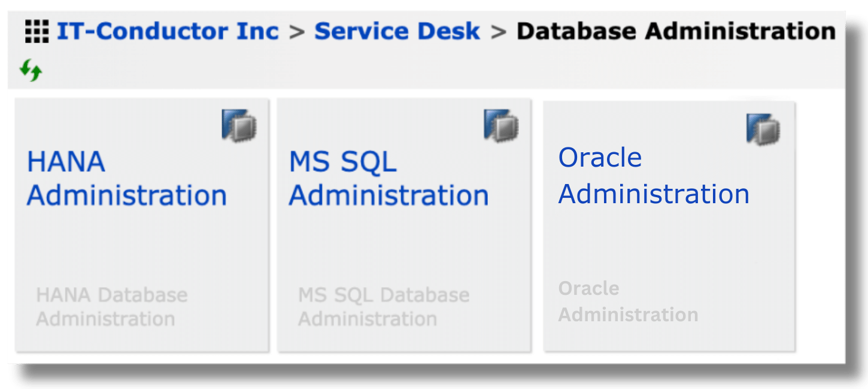Select the Database Administration breadcrumb title

pos(676,31)
